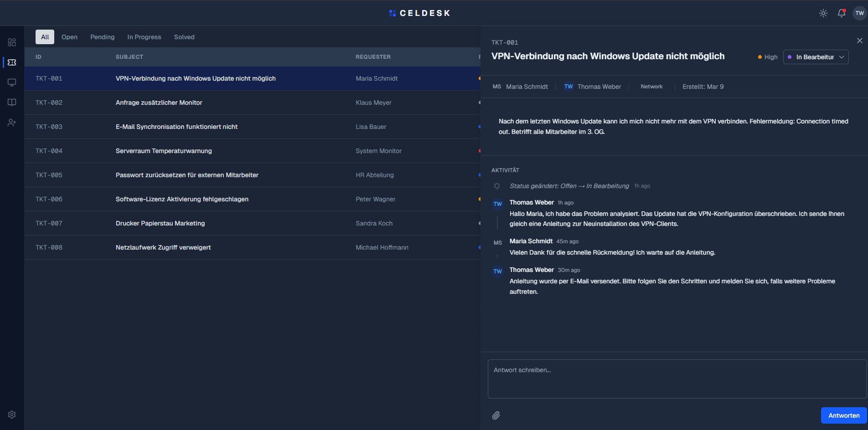The height and width of the screenshot is (430, 868).
Task: Toggle light/dark theme with sun icon
Action: tap(823, 13)
